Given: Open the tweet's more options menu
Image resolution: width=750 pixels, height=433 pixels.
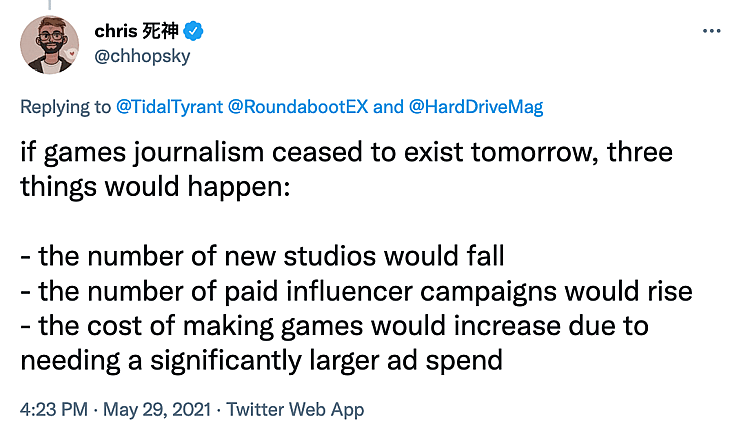Looking at the screenshot, I should (x=711, y=31).
